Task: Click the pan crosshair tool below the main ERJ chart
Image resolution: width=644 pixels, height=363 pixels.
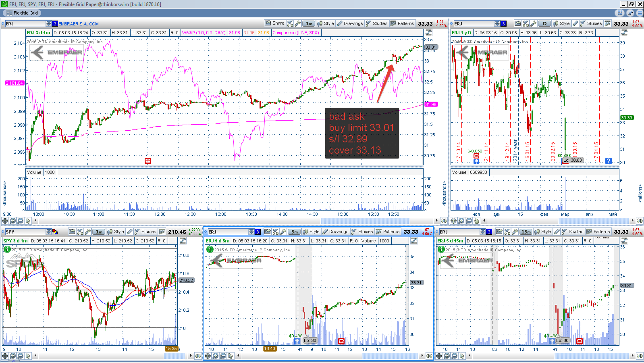Action: tap(5, 221)
